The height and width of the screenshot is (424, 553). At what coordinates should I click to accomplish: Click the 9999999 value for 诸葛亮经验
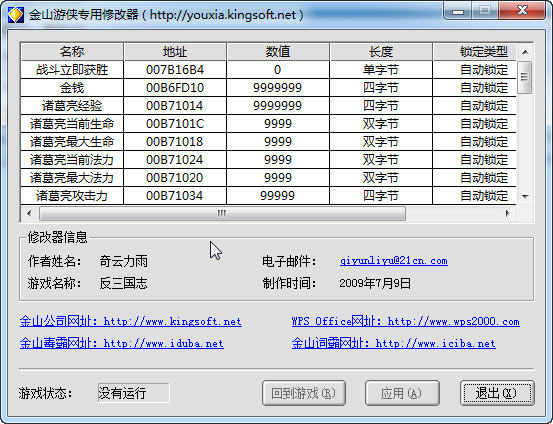click(278, 106)
